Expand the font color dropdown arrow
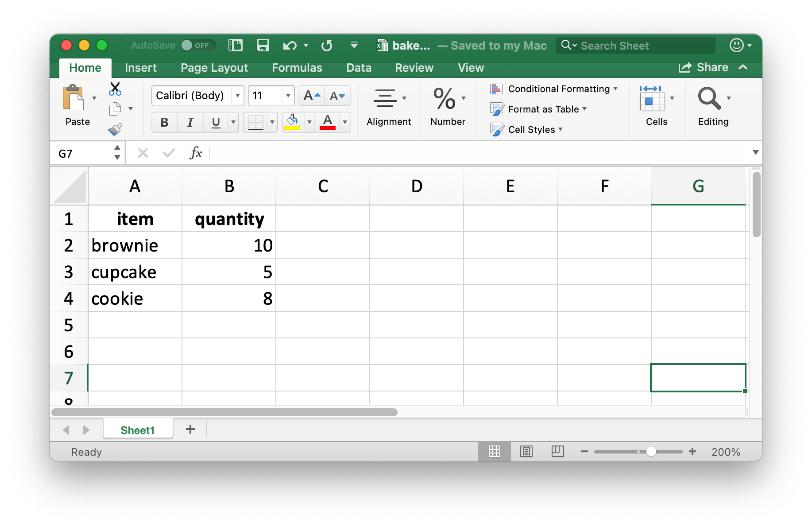This screenshot has height=527, width=812. [x=345, y=122]
